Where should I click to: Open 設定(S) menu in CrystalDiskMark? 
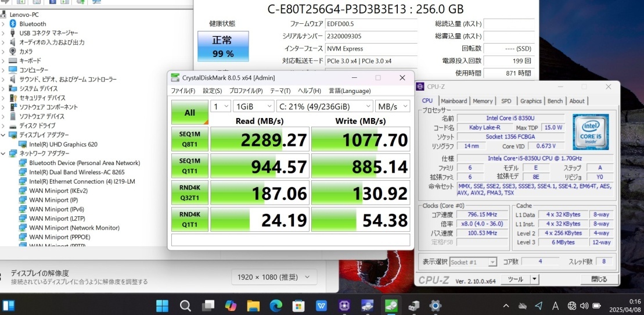[x=213, y=91]
